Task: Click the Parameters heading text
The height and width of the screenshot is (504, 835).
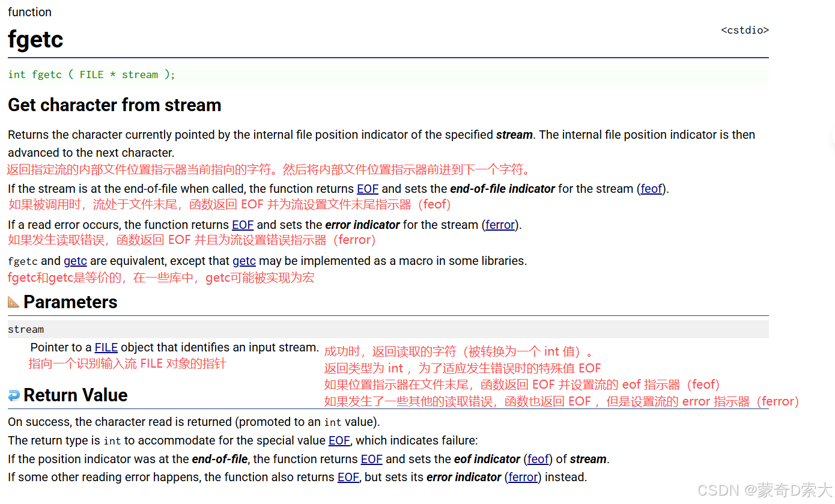Action: [70, 302]
